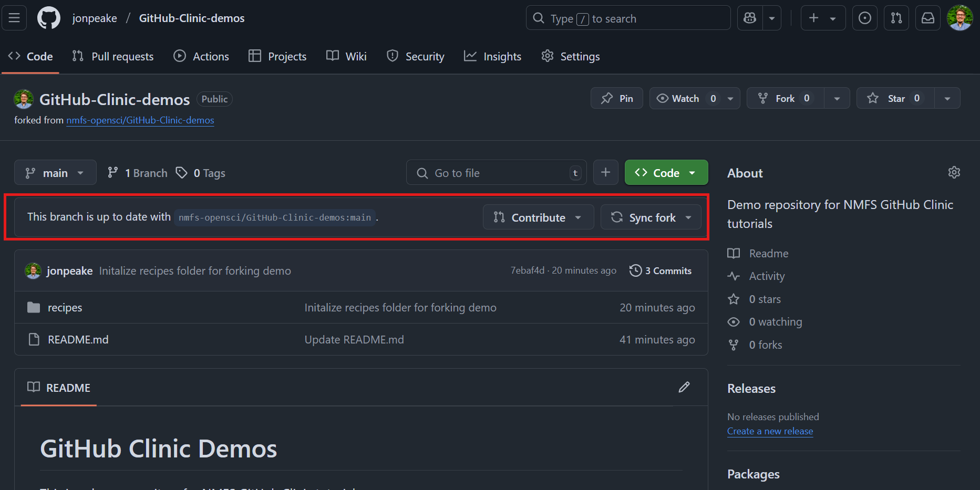Open the recipes folder

(x=65, y=308)
